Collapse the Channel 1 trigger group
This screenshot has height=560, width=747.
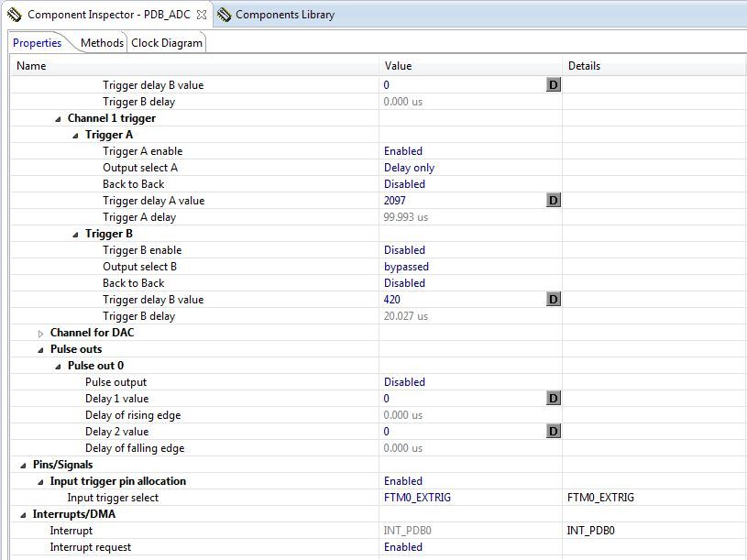point(58,119)
